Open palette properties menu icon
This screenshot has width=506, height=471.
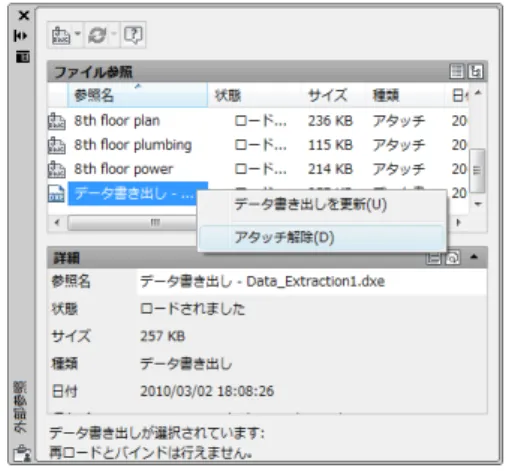pyautogui.click(x=23, y=57)
